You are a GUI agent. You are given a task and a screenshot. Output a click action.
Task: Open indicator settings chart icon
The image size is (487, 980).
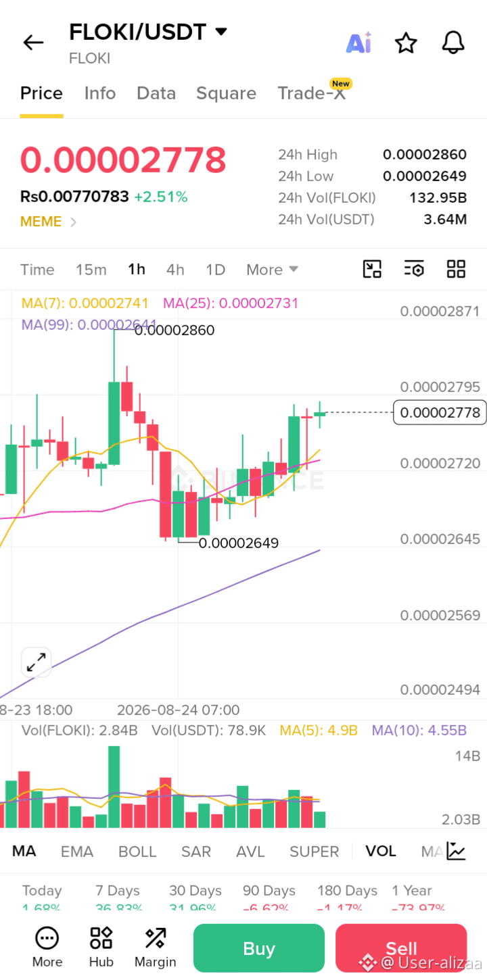point(457,852)
